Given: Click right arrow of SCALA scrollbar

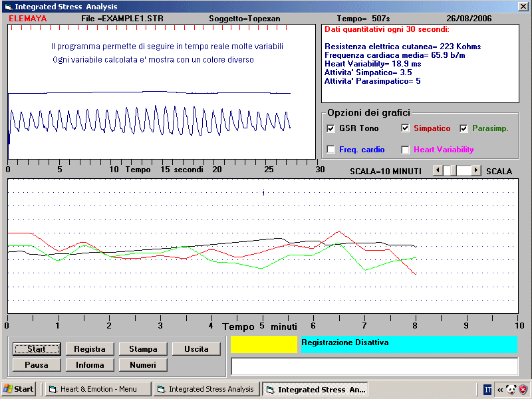Looking at the screenshot, I should click(476, 170).
